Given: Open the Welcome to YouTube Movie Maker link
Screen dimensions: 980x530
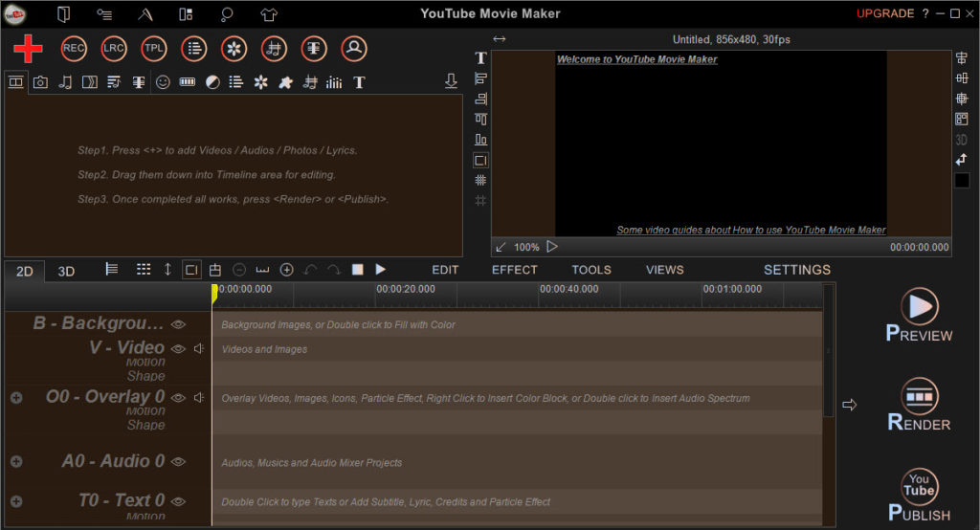Looking at the screenshot, I should [636, 59].
